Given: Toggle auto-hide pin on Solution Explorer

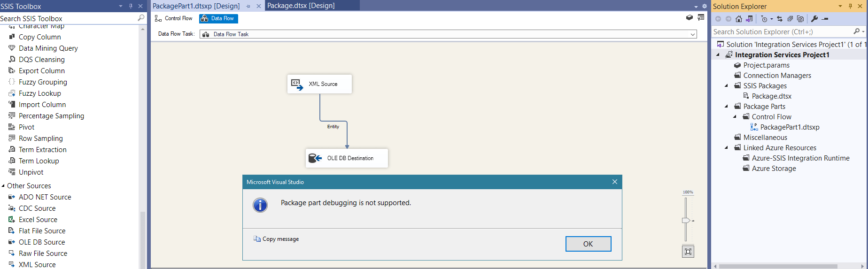Looking at the screenshot, I should tap(850, 6).
